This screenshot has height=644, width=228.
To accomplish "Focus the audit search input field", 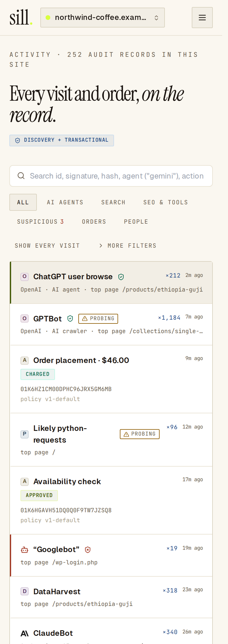I will (x=111, y=176).
